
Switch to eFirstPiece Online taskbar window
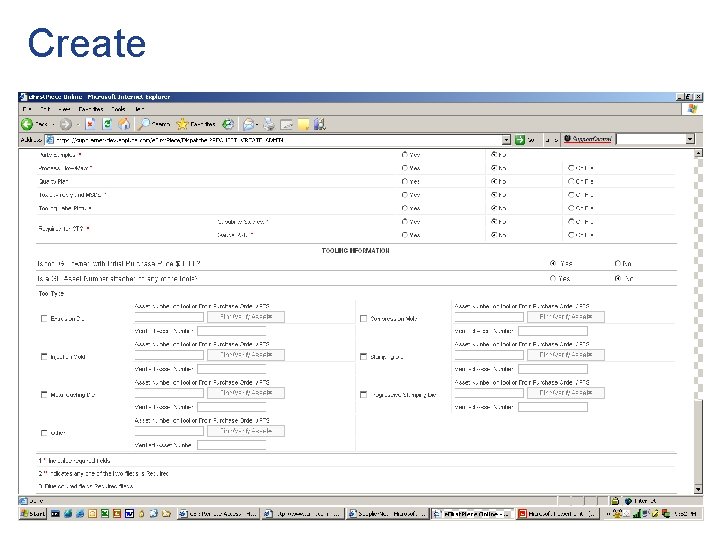point(472,514)
